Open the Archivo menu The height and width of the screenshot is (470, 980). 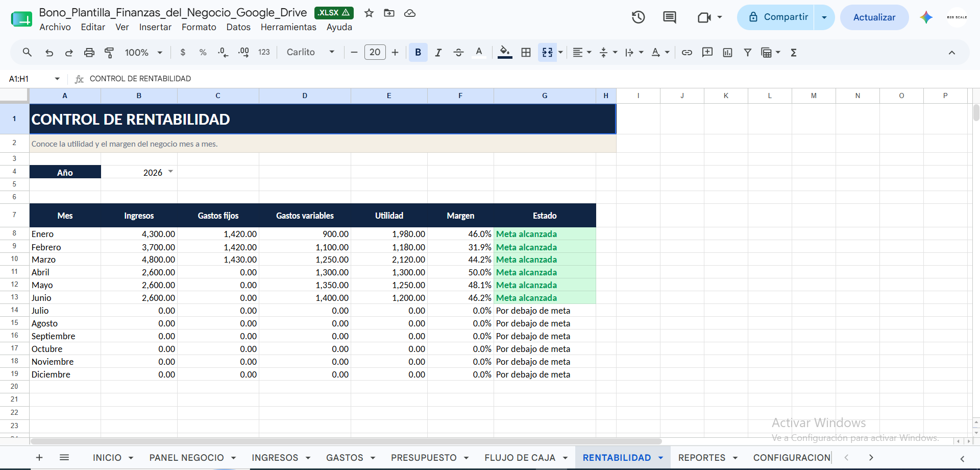pyautogui.click(x=55, y=27)
